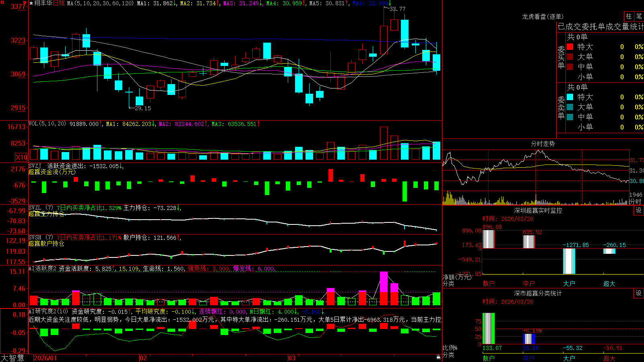Click the teal swatch for 委卖单 大单
The height and width of the screenshot is (362, 644).
[x=570, y=107]
